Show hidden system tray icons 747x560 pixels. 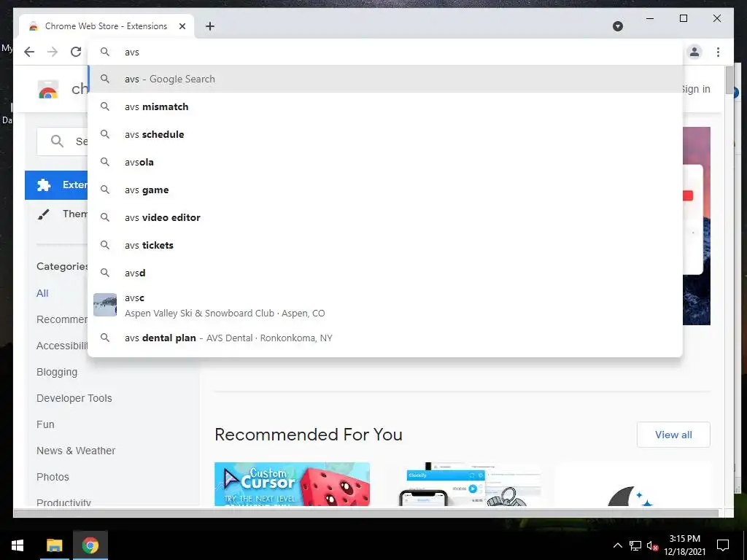coord(617,545)
